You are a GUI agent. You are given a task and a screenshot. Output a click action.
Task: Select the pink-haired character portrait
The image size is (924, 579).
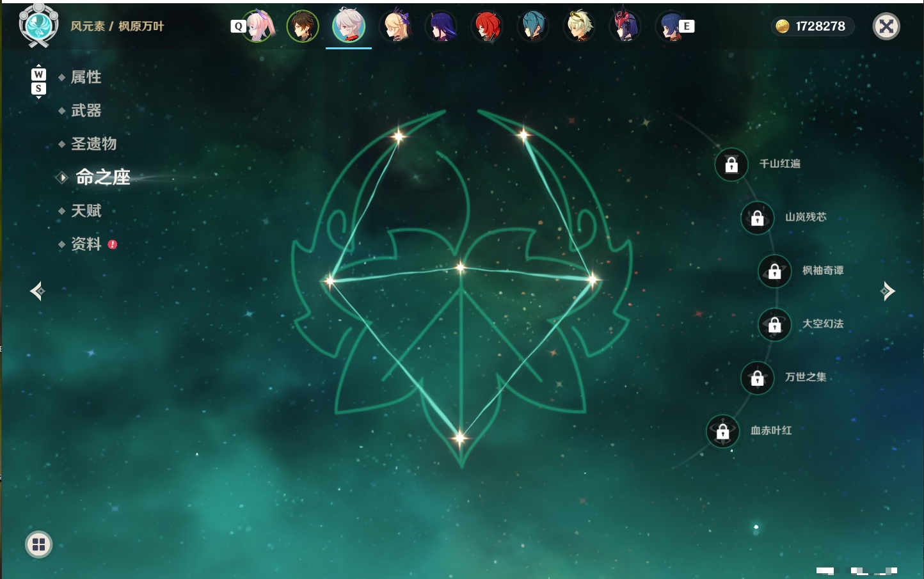(x=259, y=26)
